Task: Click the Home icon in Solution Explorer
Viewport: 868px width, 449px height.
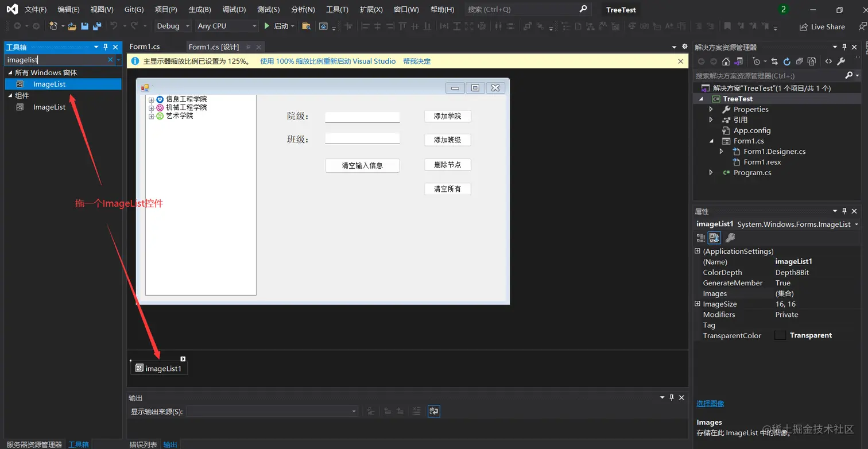Action: [x=726, y=61]
